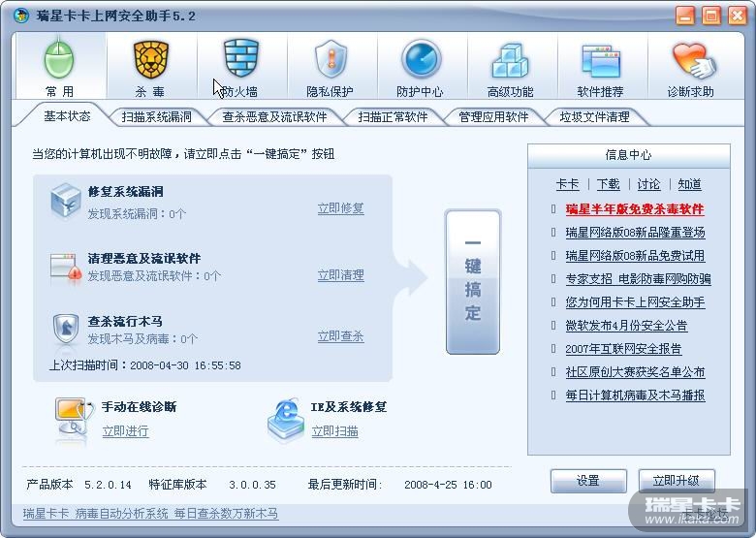Click the IE及系统修复 IE icon

(x=286, y=419)
